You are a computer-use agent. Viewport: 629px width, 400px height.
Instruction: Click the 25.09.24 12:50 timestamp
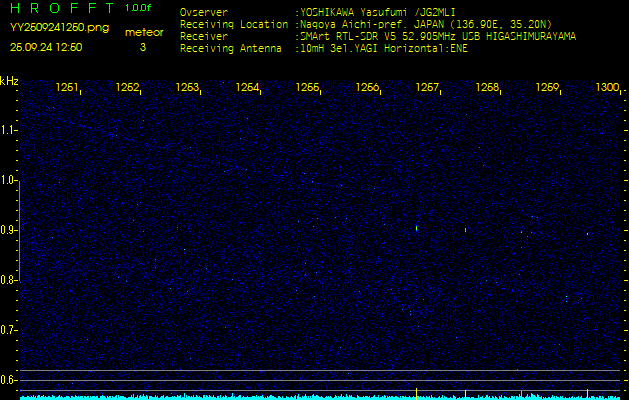[46, 47]
